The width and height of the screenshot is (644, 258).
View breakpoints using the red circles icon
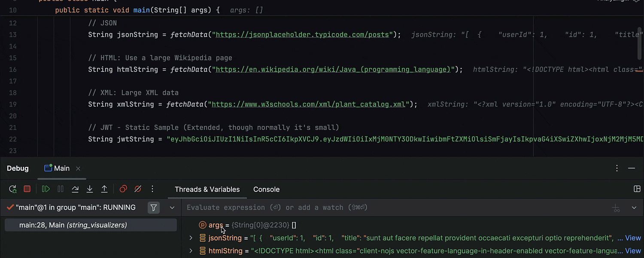[123, 189]
